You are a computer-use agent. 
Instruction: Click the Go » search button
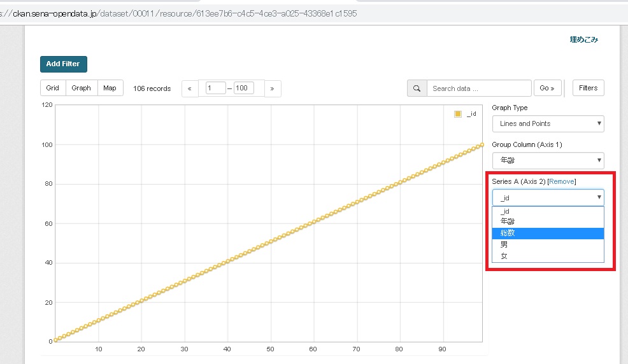point(547,88)
